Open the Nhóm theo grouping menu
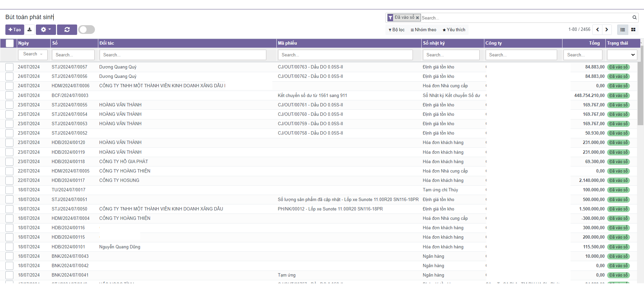The height and width of the screenshot is (292, 644). (423, 30)
